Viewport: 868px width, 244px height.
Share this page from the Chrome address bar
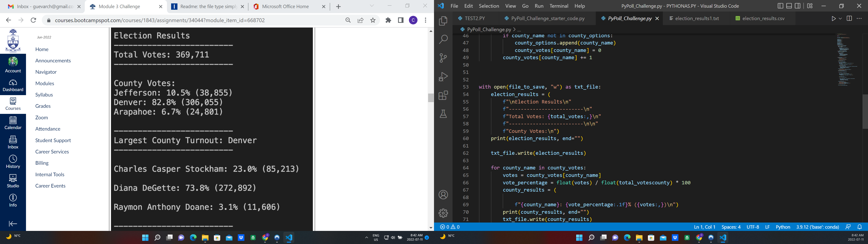point(361,20)
